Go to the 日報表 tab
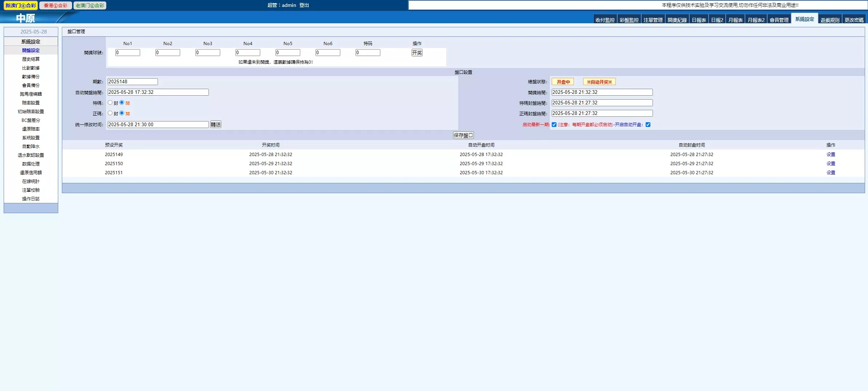The width and height of the screenshot is (868, 391). coord(699,20)
